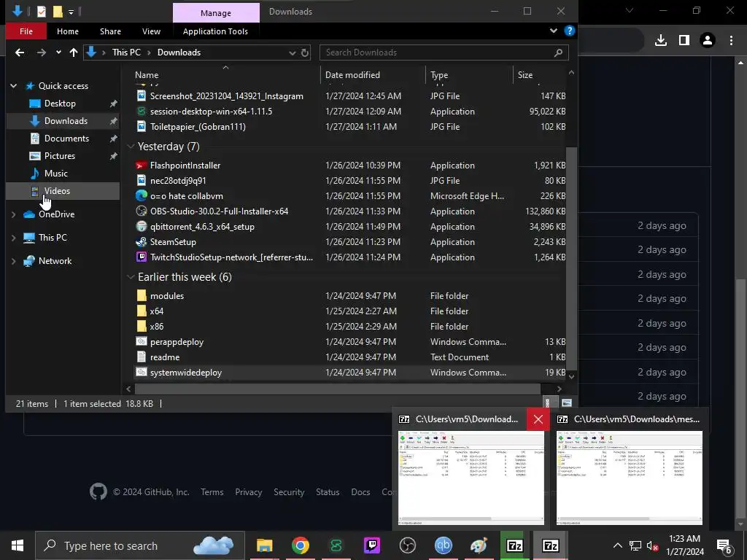Expand the Network tree node
The width and height of the screenshot is (747, 560).
pyautogui.click(x=13, y=261)
